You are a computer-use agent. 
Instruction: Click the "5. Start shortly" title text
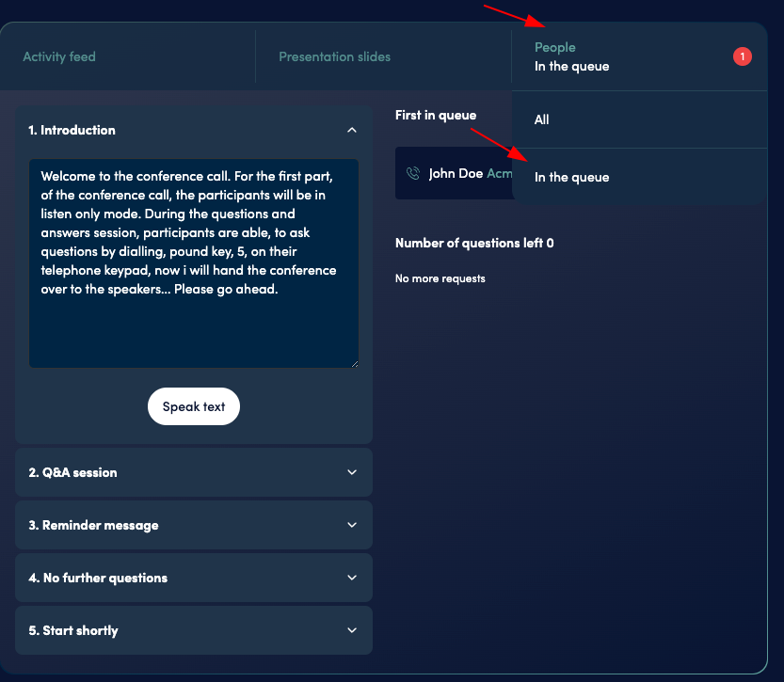point(73,630)
